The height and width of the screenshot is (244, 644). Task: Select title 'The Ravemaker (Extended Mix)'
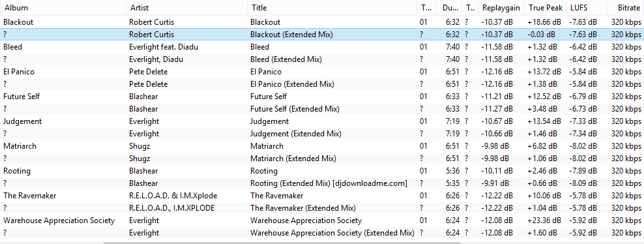tap(303, 208)
